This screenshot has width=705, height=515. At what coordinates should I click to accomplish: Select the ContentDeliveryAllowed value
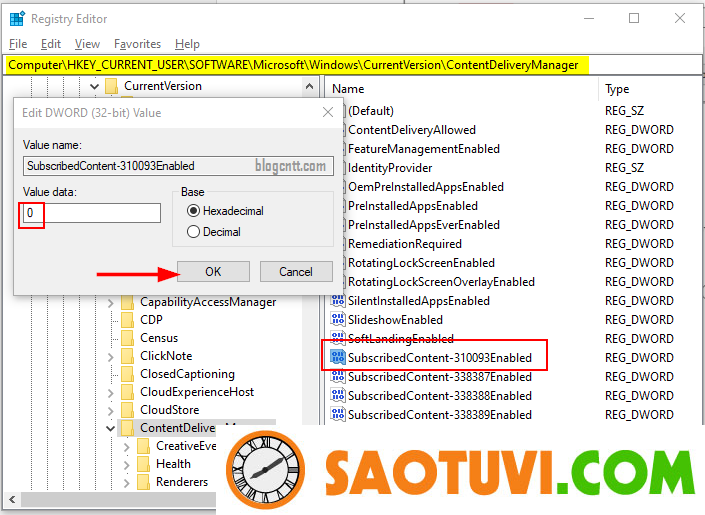point(412,130)
